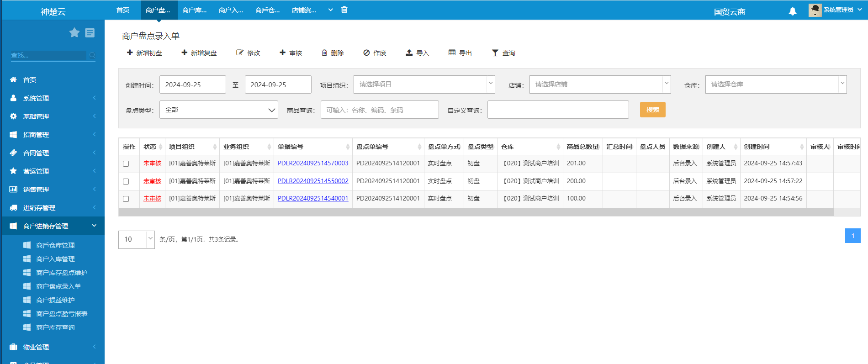Switch to the 商户入... top tab
Image resolution: width=868 pixels, height=364 pixels.
point(231,10)
